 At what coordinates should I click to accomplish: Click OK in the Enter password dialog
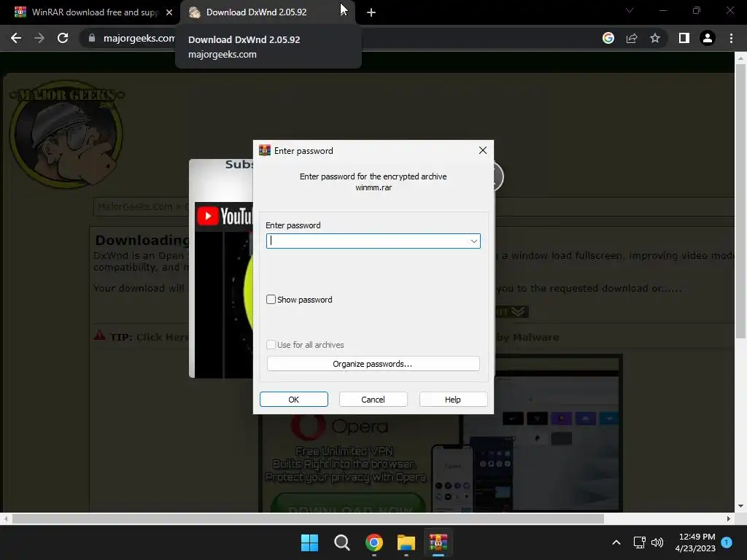(x=293, y=399)
